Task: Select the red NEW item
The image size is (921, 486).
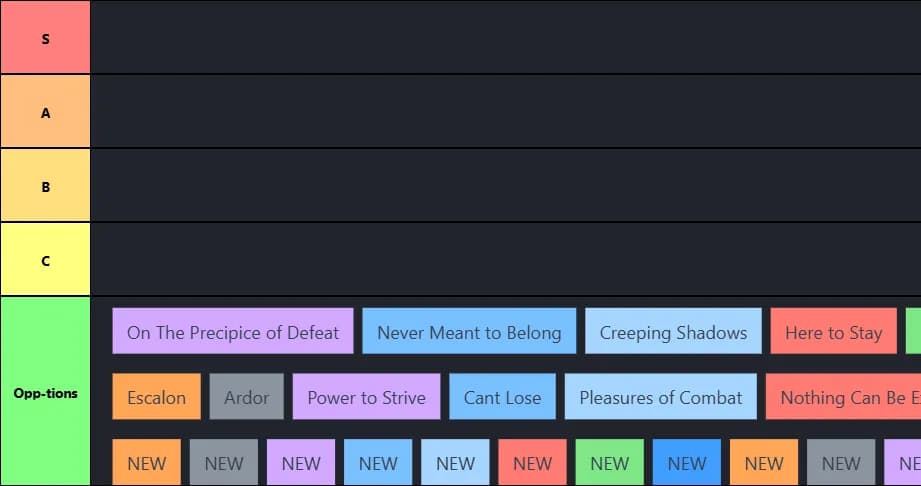Action: (x=532, y=462)
